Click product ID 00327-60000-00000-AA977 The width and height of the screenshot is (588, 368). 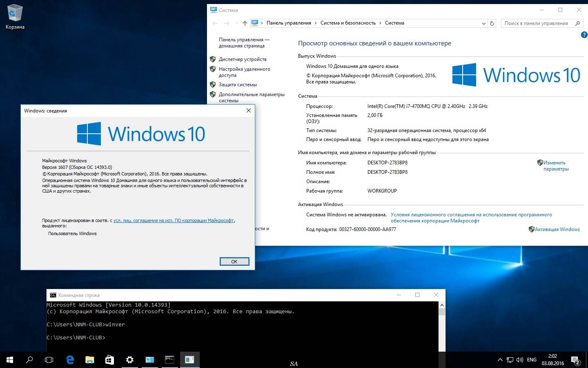[x=367, y=229]
